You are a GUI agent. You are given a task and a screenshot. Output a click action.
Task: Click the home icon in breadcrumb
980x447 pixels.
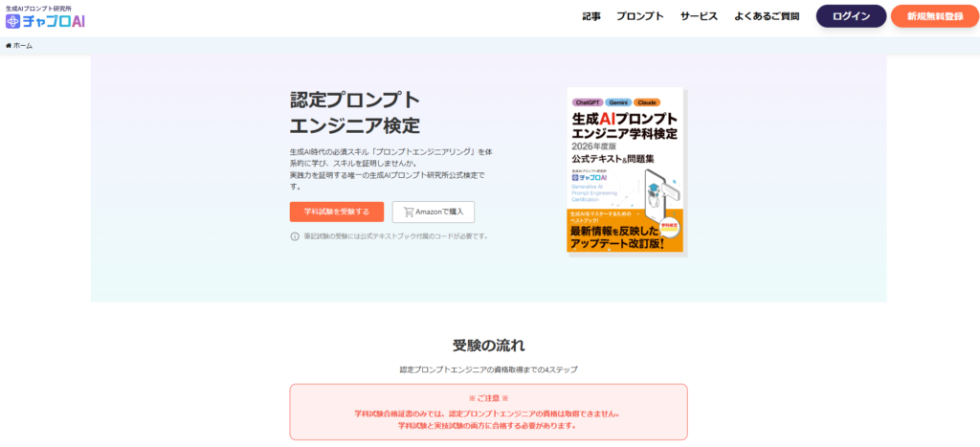pyautogui.click(x=9, y=46)
